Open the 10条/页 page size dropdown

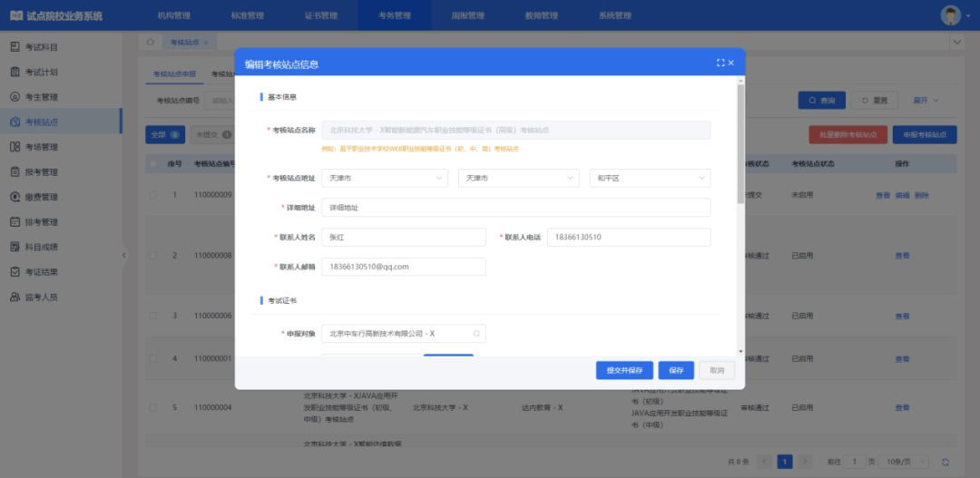(x=903, y=462)
